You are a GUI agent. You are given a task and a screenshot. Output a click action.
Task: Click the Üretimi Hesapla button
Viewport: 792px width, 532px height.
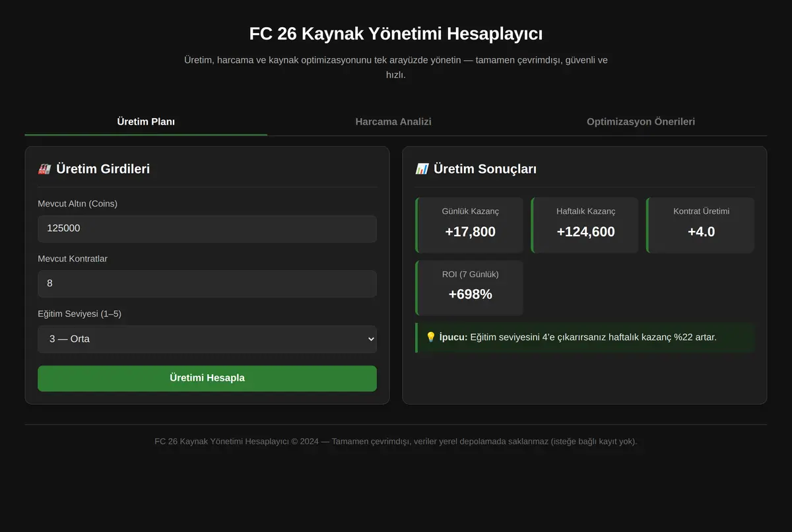(x=207, y=378)
